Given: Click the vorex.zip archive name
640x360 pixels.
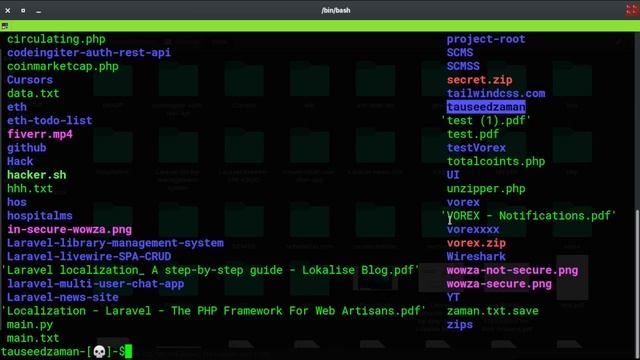Looking at the screenshot, I should (x=476, y=243).
